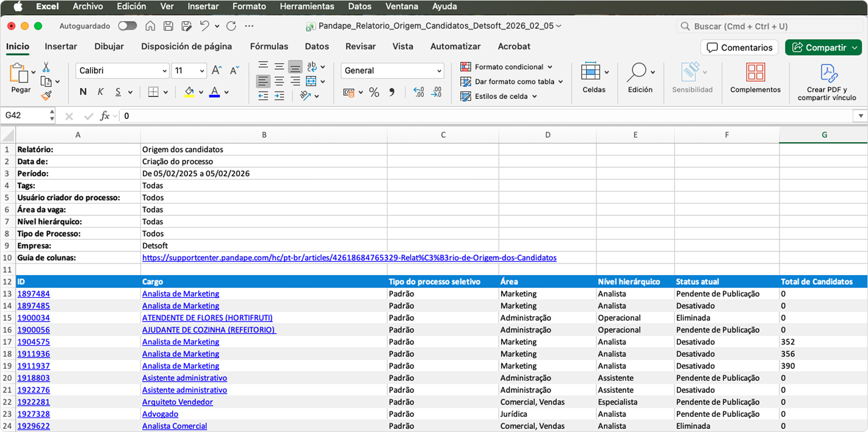The image size is (868, 432).
Task: Click the Cut scissors icon
Action: [x=46, y=67]
